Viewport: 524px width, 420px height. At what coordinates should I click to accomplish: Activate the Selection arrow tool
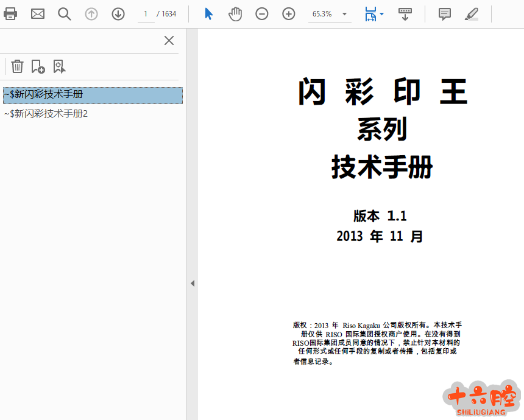(x=208, y=13)
